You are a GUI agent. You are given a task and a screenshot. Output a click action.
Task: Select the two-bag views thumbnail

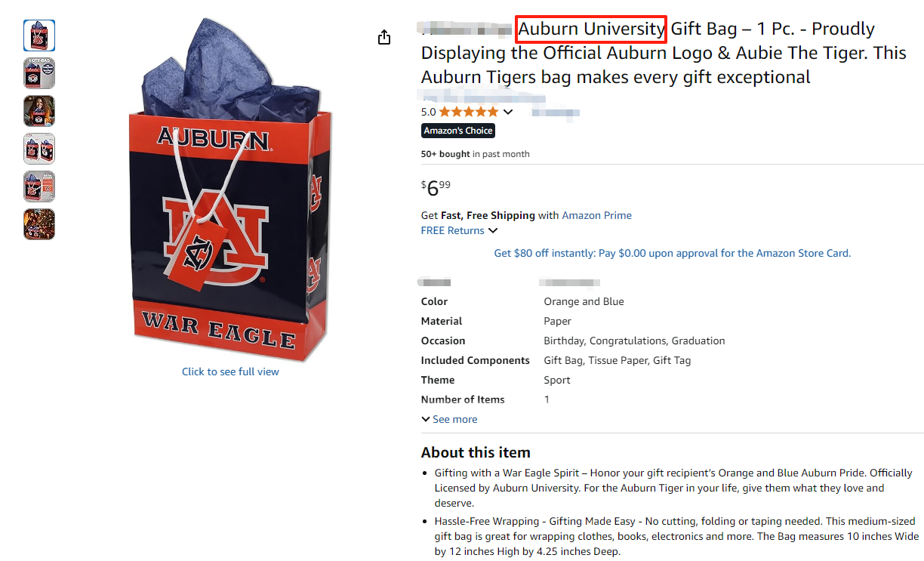pyautogui.click(x=39, y=149)
